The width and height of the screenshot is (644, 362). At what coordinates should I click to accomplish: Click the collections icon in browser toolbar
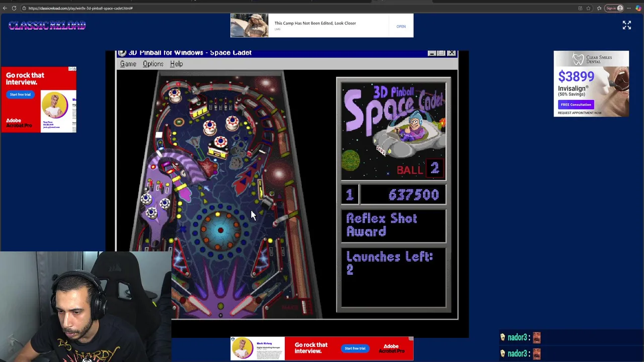click(x=599, y=8)
